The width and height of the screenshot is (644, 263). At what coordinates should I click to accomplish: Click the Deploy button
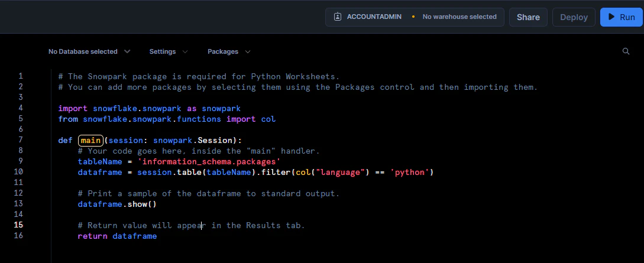574,17
